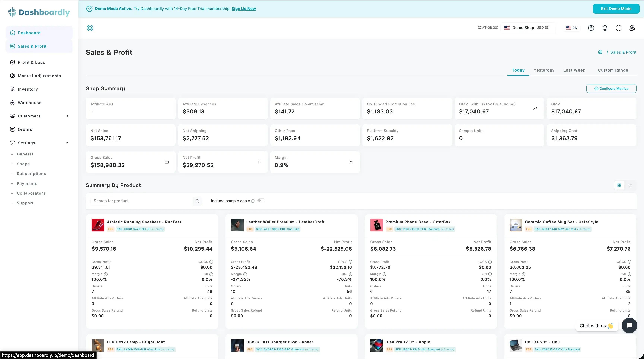The height and width of the screenshot is (359, 644).
Task: Switch to the Yesterday tab
Action: pyautogui.click(x=544, y=70)
